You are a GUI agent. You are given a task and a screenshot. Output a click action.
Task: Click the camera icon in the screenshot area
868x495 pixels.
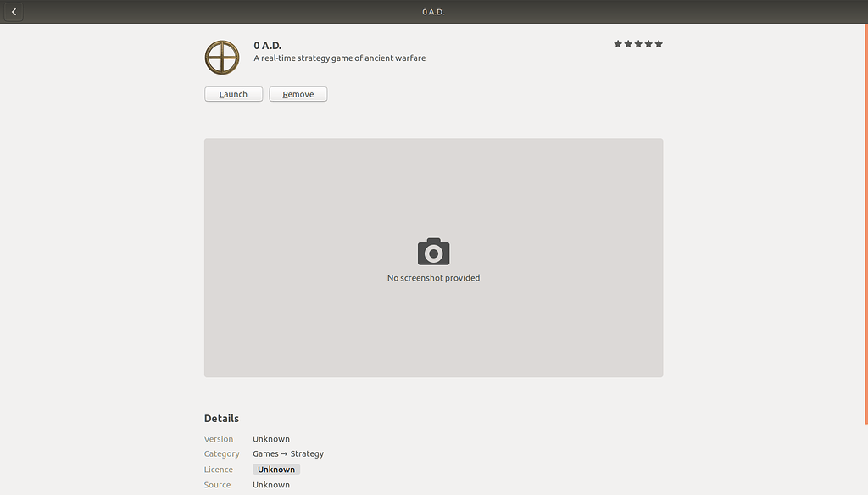(x=433, y=252)
